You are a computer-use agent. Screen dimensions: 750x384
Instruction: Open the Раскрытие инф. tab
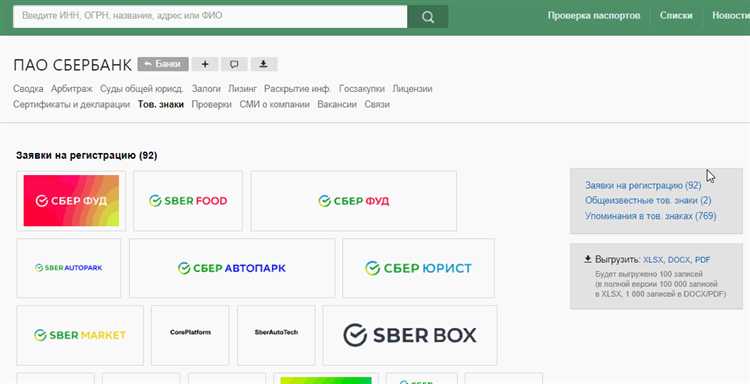pyautogui.click(x=297, y=89)
